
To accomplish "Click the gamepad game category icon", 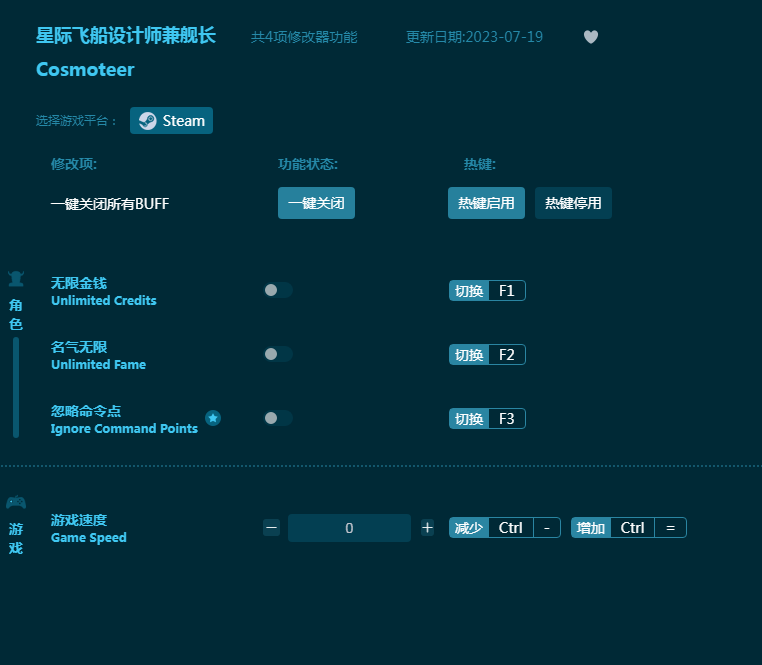I will (16, 502).
